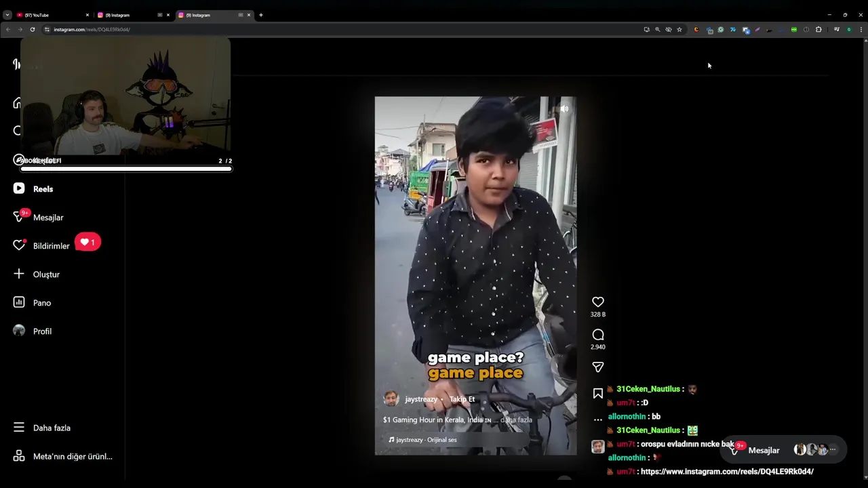Click the 2.940 comment count
Screen dimensions: 868x488
pyautogui.click(x=598, y=347)
